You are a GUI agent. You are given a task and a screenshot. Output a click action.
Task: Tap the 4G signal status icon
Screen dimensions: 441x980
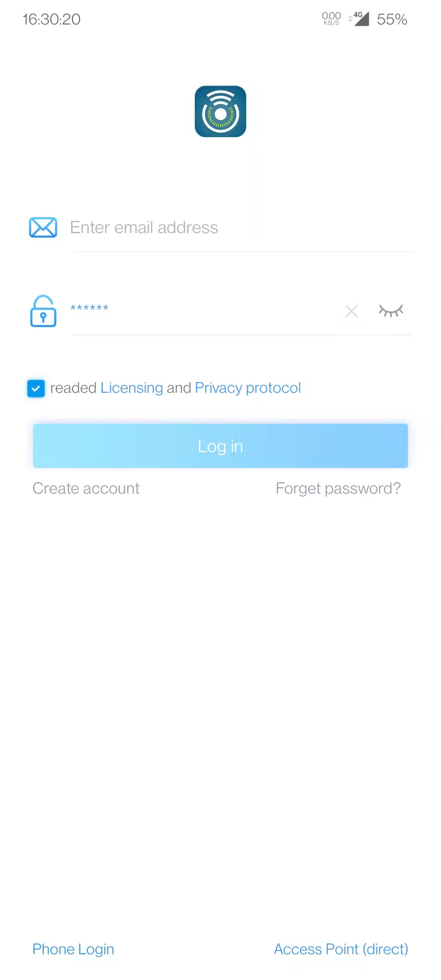click(x=359, y=19)
